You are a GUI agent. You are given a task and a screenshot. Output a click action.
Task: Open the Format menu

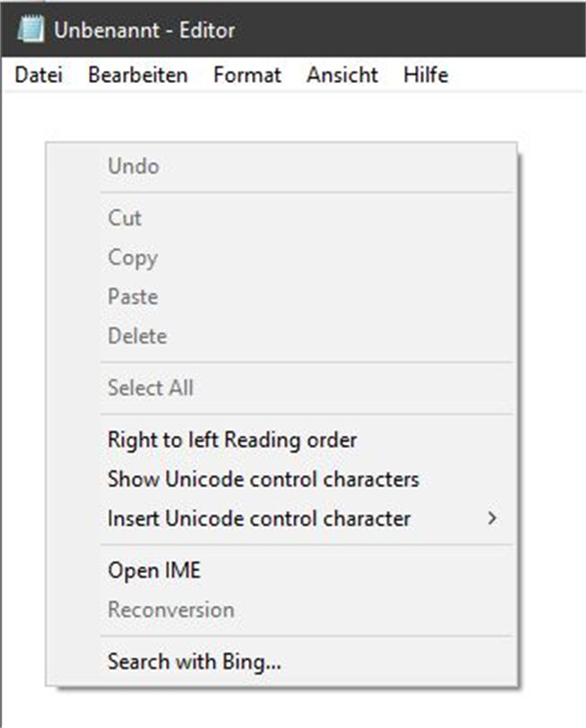(247, 75)
